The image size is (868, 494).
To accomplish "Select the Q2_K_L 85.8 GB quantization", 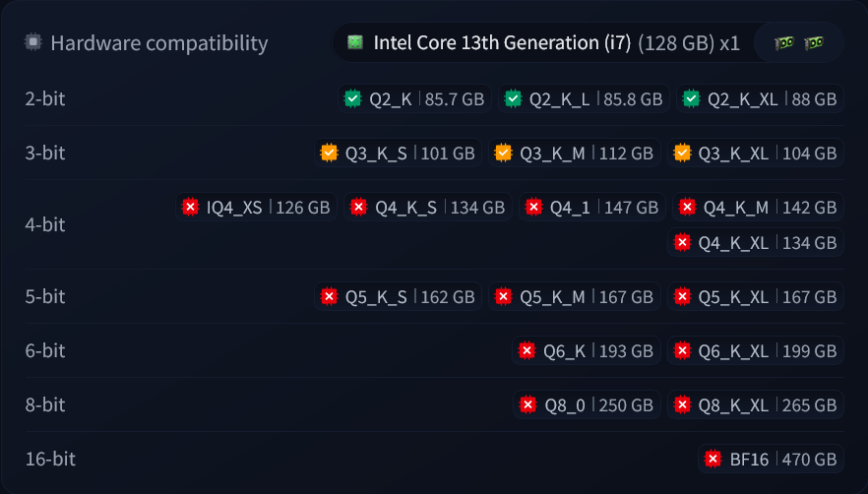I will [x=584, y=98].
